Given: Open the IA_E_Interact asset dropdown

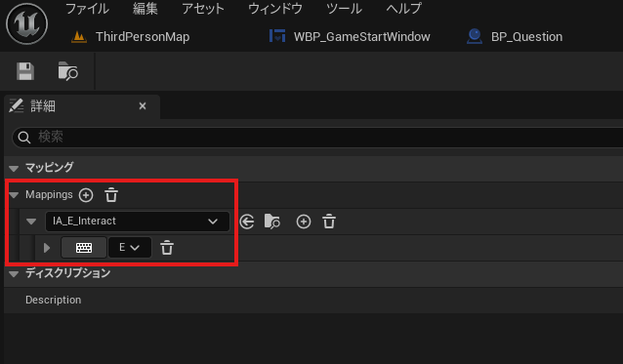Looking at the screenshot, I should pyautogui.click(x=138, y=222).
